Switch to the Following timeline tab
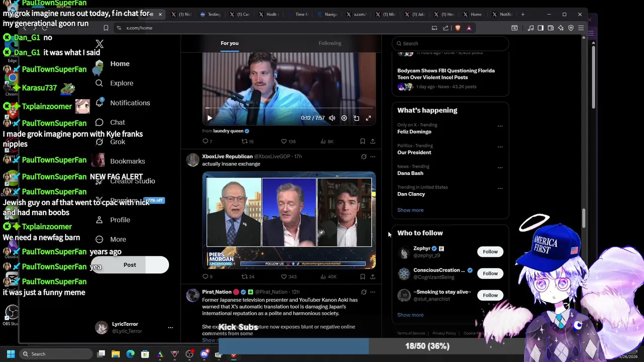644x362 pixels. coord(330,43)
